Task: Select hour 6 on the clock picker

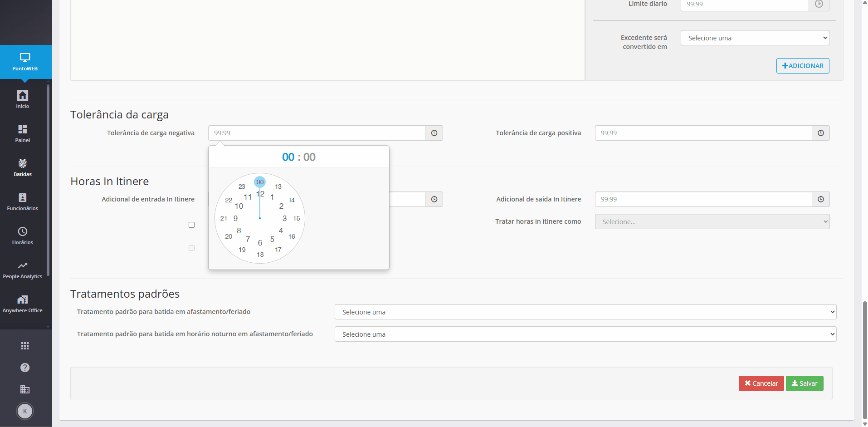Action: click(x=260, y=243)
